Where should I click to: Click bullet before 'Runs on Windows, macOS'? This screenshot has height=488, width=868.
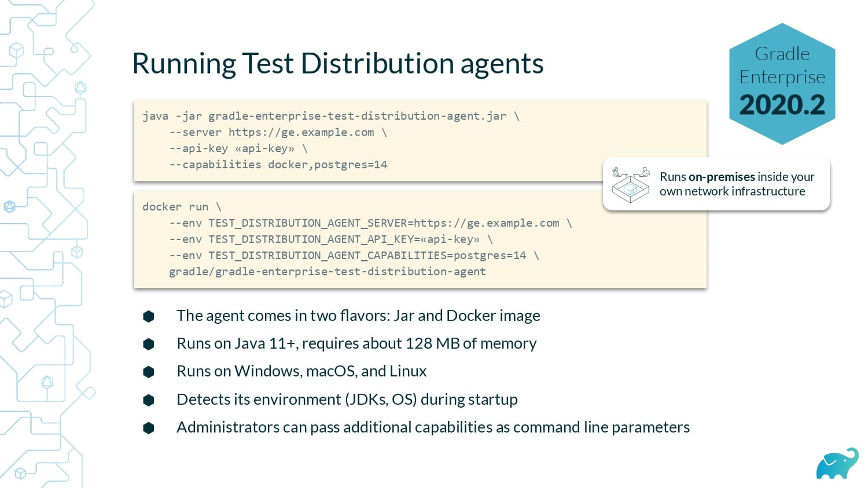(x=149, y=372)
